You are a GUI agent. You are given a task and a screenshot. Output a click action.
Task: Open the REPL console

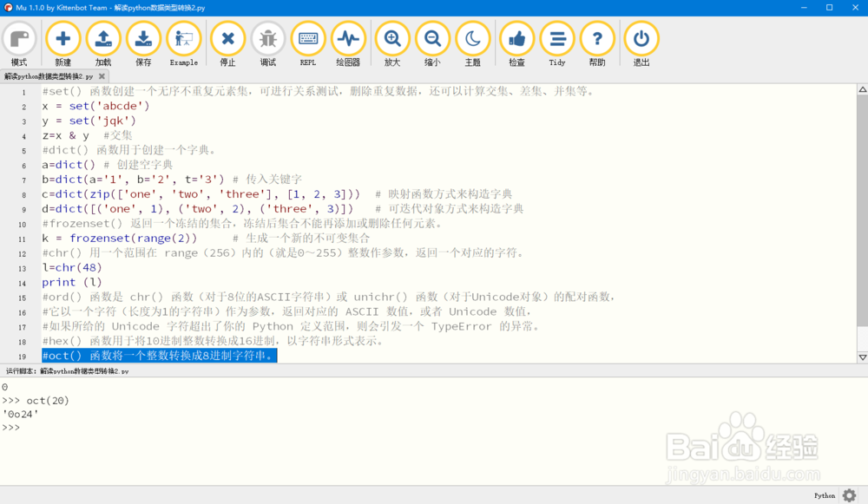tap(307, 38)
